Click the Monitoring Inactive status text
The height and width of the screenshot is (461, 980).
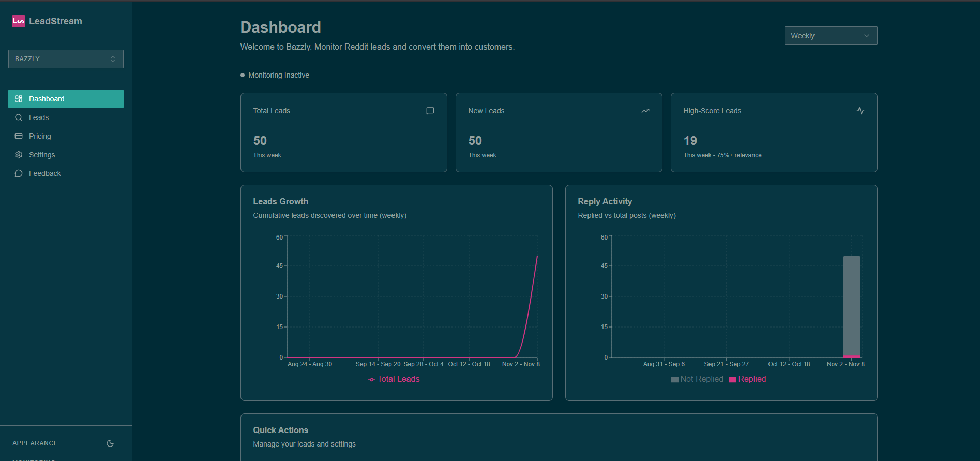279,75
